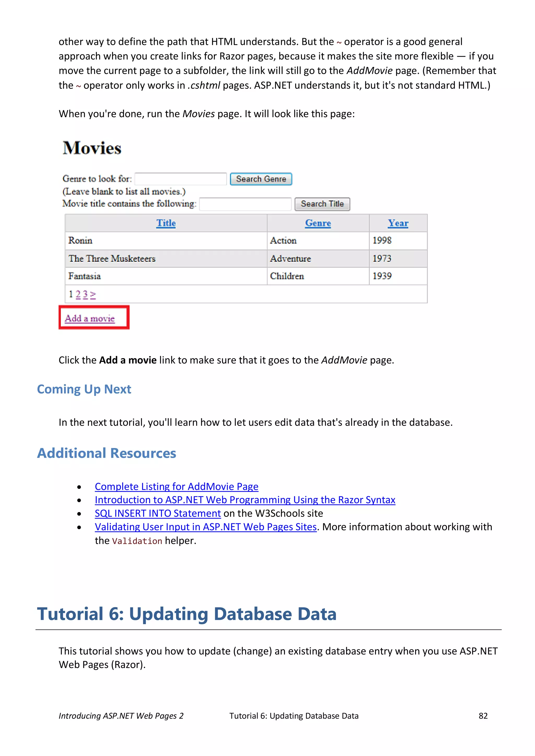535x756 pixels.
Task: Select the Children genre cell
Action: tap(318, 276)
